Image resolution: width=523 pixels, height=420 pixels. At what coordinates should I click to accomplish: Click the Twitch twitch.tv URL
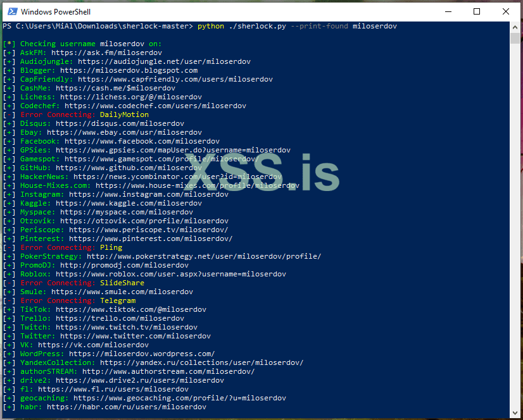[127, 327]
